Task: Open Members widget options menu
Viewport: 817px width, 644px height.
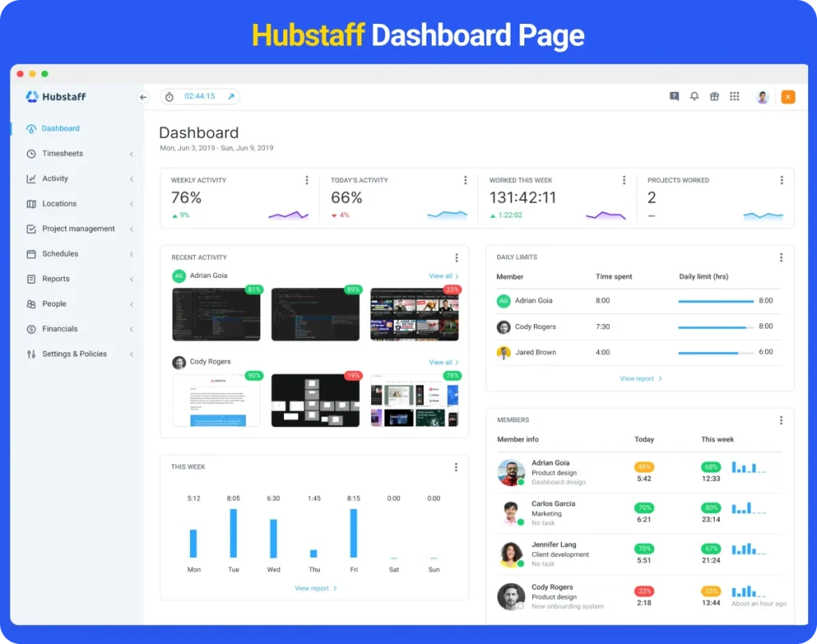Action: click(x=780, y=420)
